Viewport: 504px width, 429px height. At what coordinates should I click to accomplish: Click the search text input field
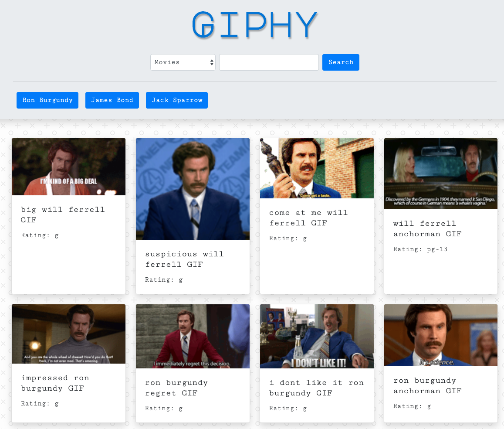pyautogui.click(x=268, y=62)
